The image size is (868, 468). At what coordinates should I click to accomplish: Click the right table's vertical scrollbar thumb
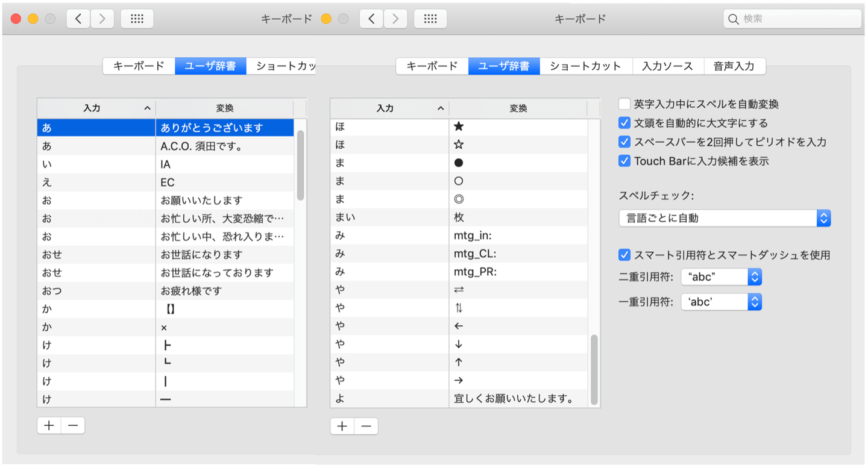[x=594, y=369]
